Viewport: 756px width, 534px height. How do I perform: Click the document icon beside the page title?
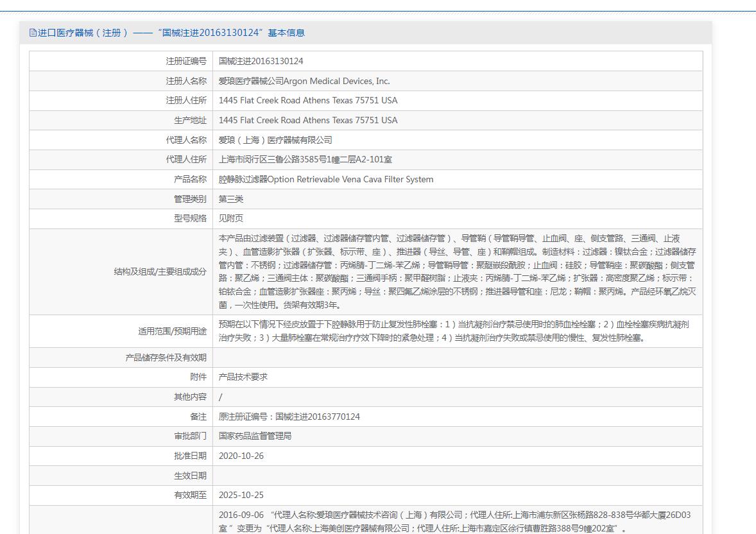33,33
